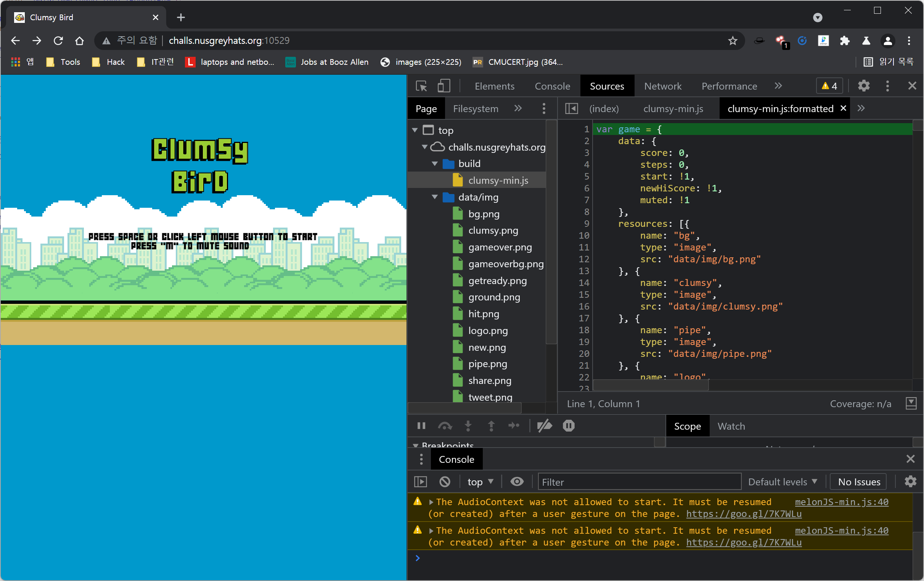Toggle pause on exceptions icon
The height and width of the screenshot is (581, 924).
coord(569,426)
